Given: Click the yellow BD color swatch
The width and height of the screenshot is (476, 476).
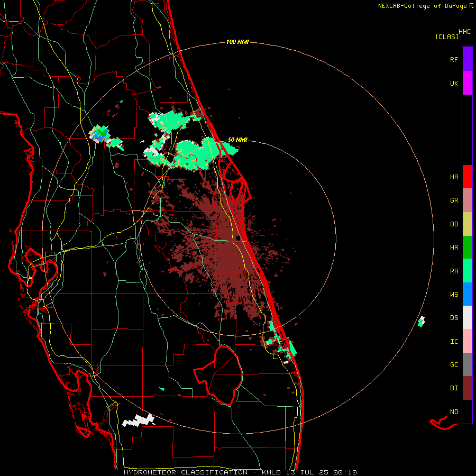Looking at the screenshot, I should tap(467, 224).
